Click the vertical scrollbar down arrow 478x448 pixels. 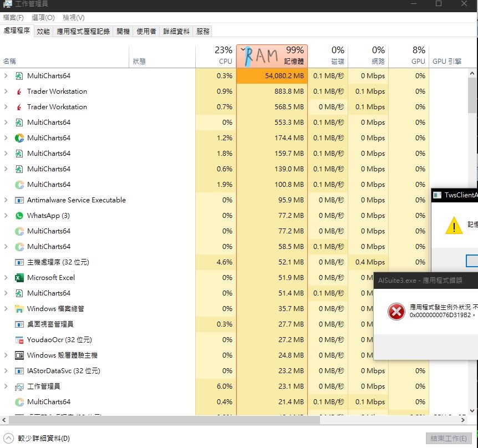coord(472,411)
